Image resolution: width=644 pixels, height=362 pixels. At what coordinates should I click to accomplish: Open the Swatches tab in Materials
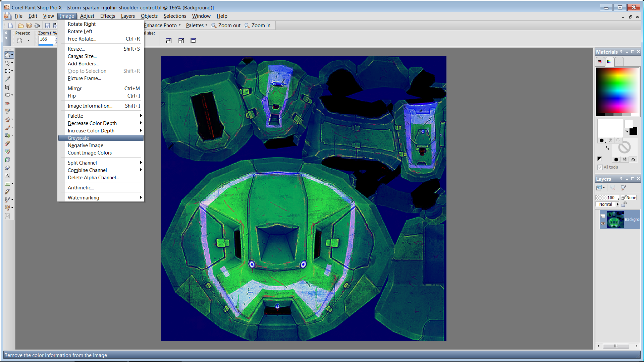tap(618, 61)
